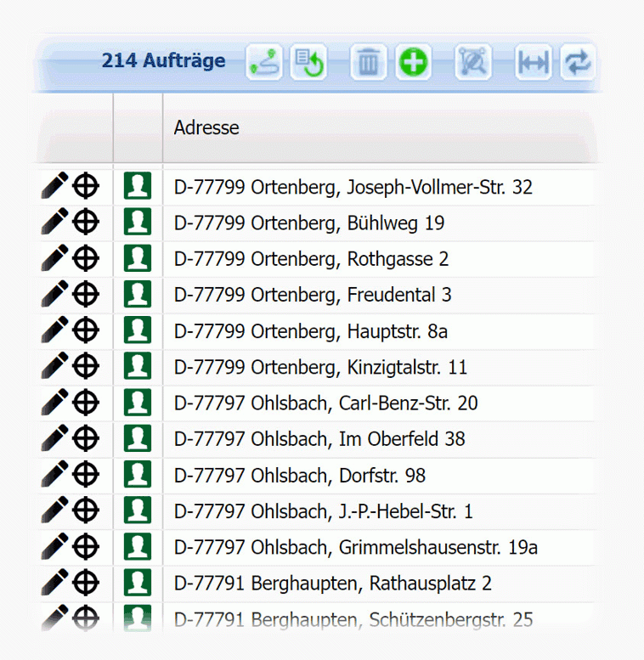This screenshot has height=660, width=644.
Task: Edit the Joseph-Vollmer-Str. 32 order with pencil
Action: point(54,186)
